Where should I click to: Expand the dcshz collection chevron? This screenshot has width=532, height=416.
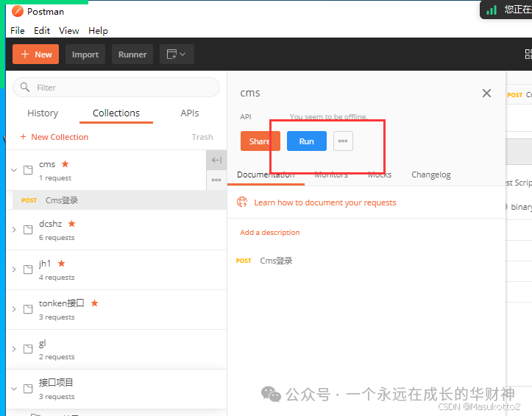14,230
